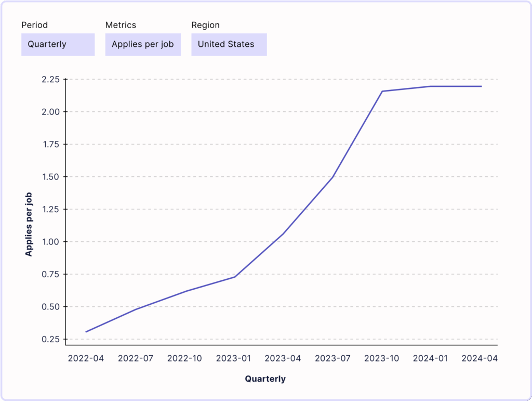Click the line's starting point at 2022-04
This screenshot has height=401, width=532.
click(x=86, y=332)
